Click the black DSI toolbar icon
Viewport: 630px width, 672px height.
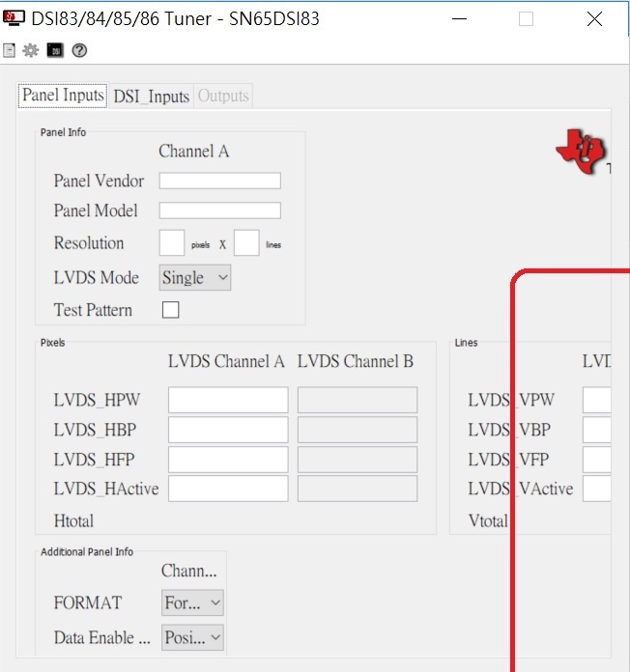(55, 50)
